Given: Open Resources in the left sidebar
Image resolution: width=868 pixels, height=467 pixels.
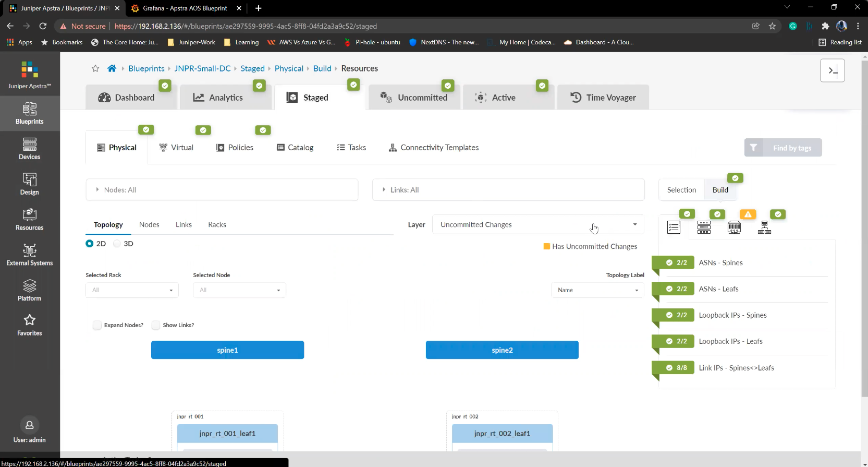Looking at the screenshot, I should coord(30,220).
